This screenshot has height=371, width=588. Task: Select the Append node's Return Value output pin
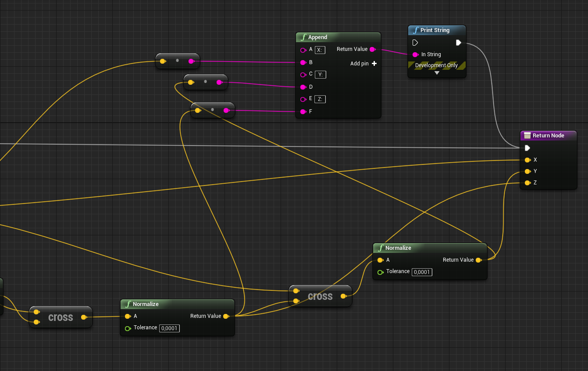click(372, 49)
